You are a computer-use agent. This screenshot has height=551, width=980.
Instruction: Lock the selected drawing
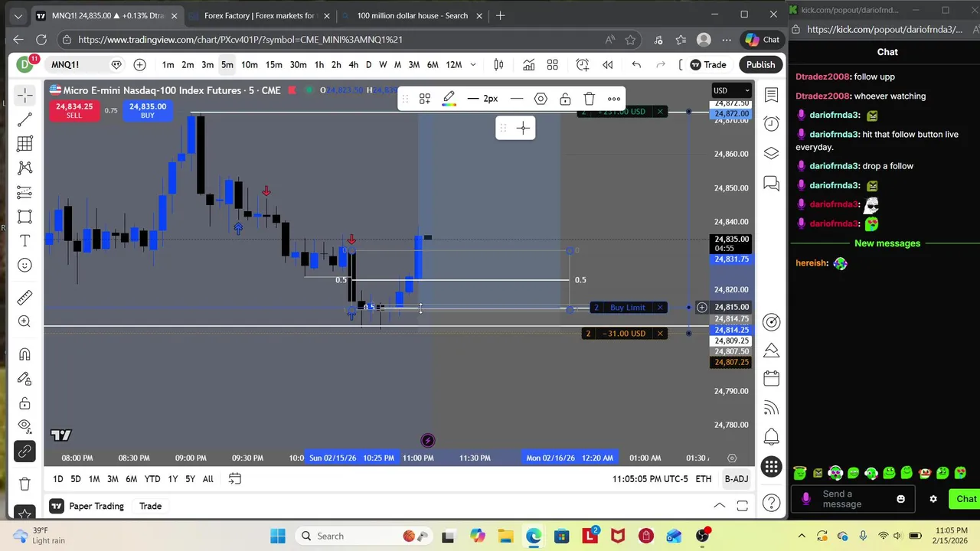(x=565, y=99)
